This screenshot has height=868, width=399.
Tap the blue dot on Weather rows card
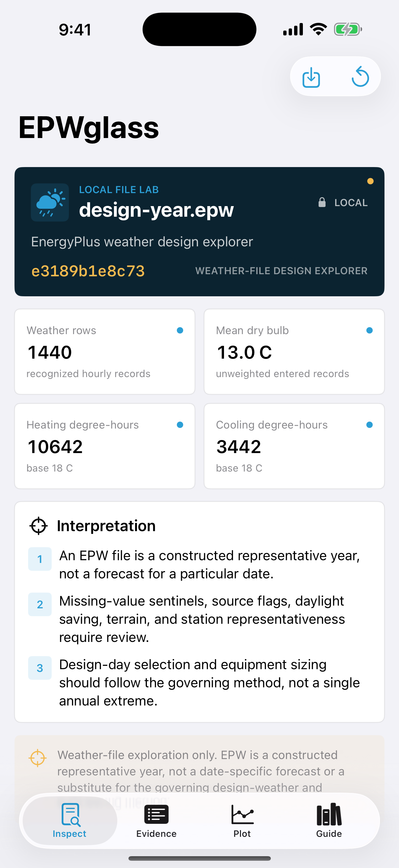coord(180,330)
